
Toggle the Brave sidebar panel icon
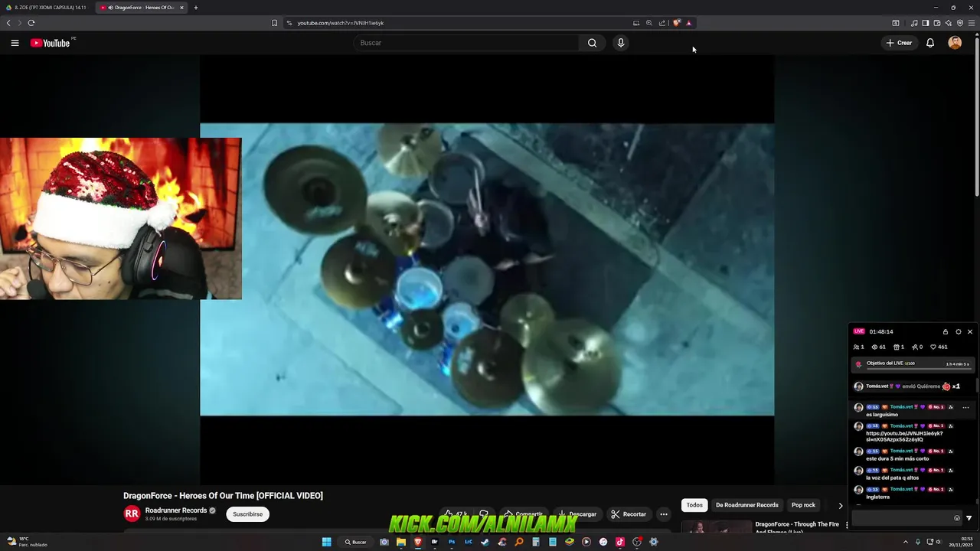click(926, 23)
